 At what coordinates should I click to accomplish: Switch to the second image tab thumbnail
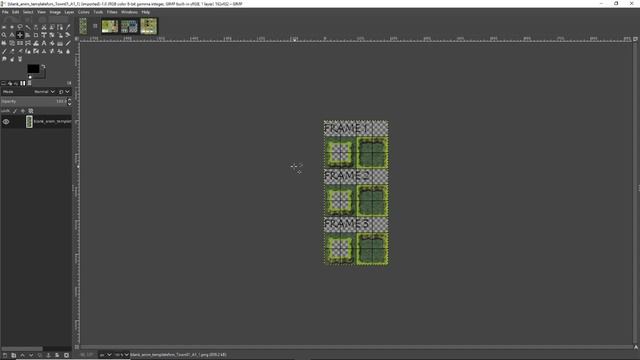tap(110, 26)
